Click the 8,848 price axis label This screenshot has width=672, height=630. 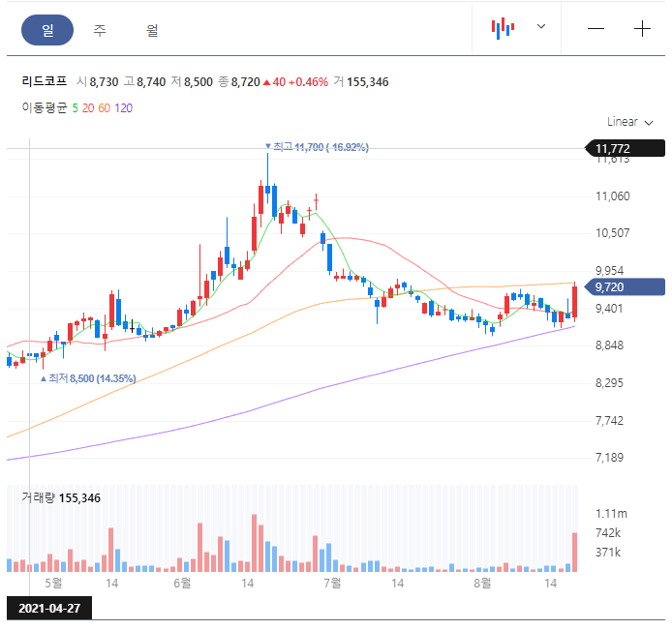click(x=609, y=345)
